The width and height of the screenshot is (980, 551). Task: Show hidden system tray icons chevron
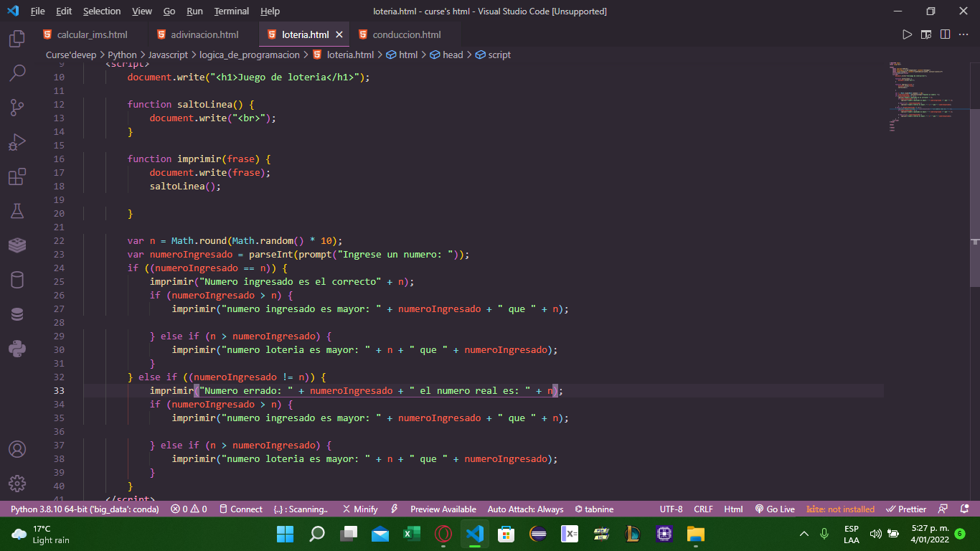click(x=804, y=534)
